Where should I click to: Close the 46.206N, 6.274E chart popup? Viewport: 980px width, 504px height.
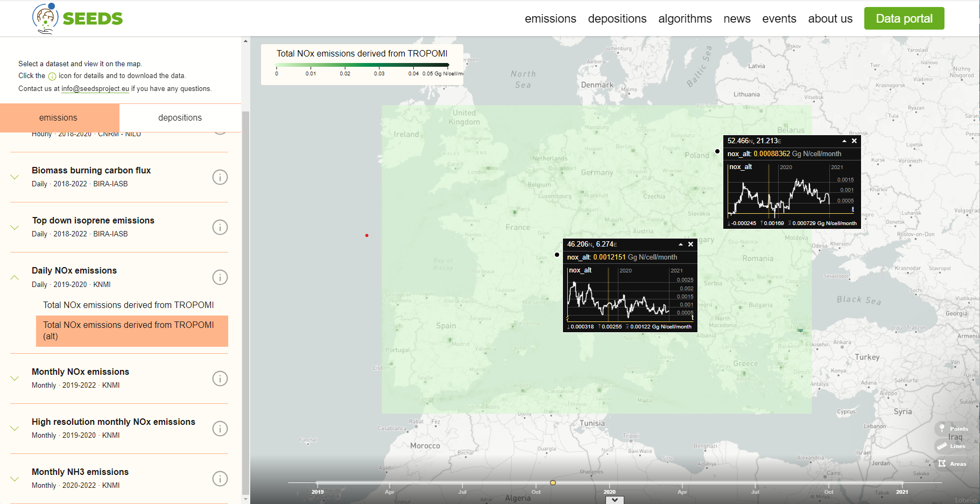coord(690,244)
